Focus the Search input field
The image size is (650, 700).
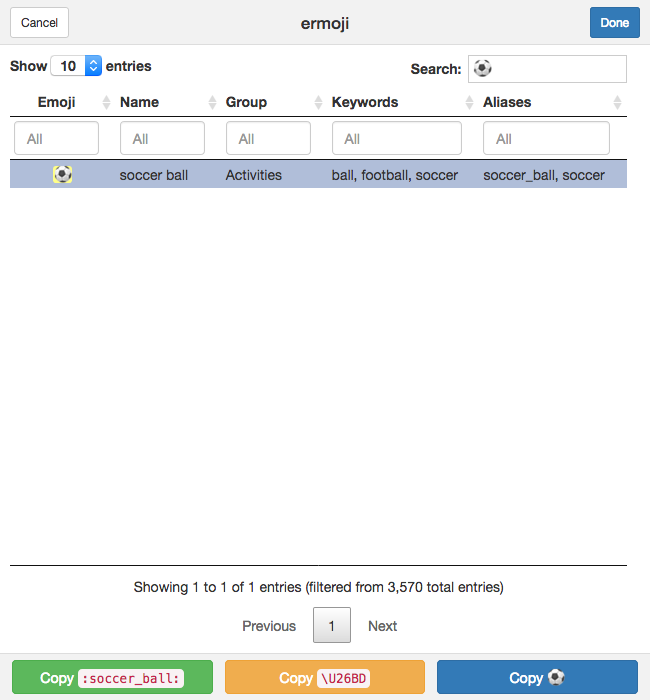(547, 69)
